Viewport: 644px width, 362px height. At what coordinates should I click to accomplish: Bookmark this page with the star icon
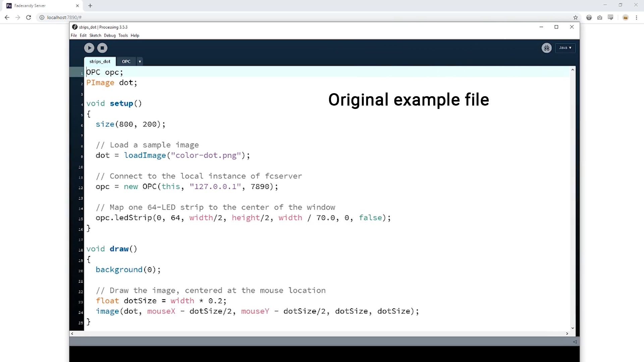point(576,17)
